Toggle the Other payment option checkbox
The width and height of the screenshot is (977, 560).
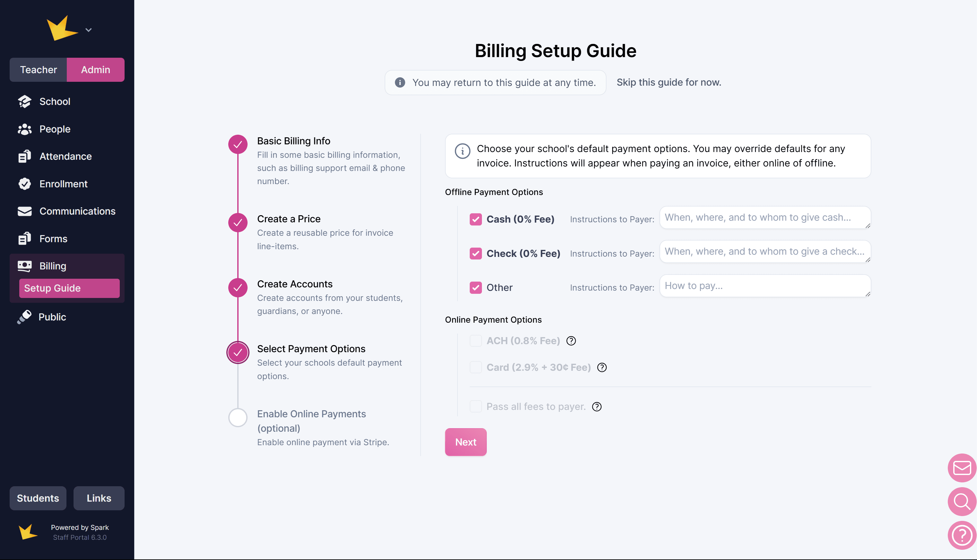click(x=475, y=288)
